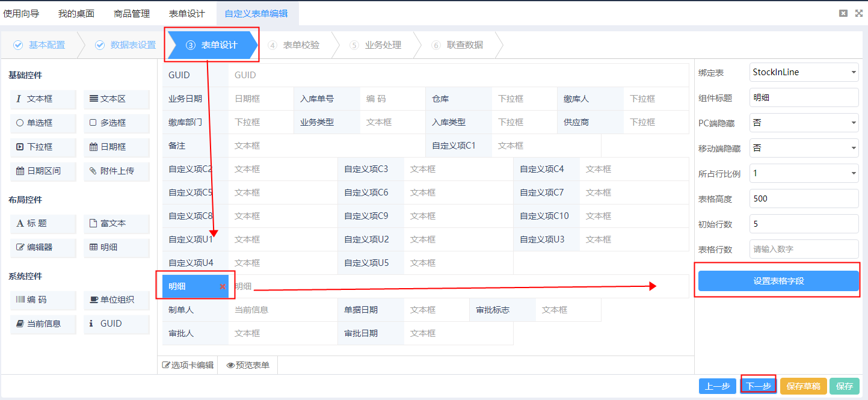Select the 审批日期 field in canvas
Viewport: 868px width, 400px height.
[426, 333]
